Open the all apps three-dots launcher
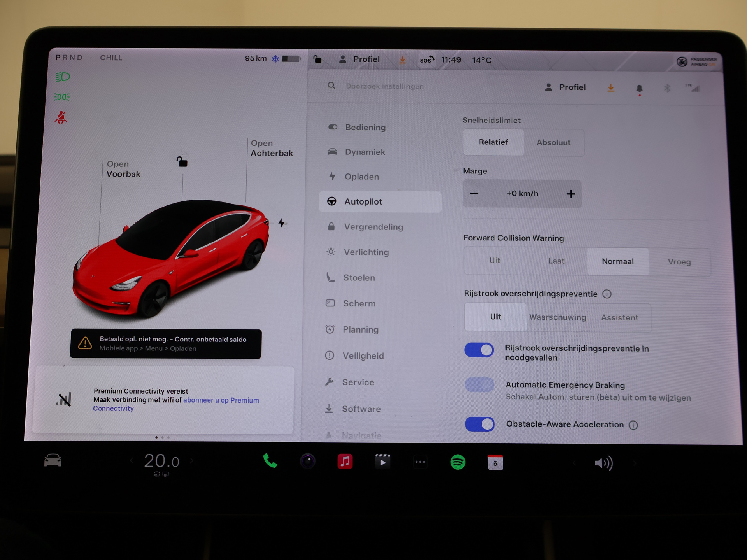This screenshot has width=747, height=560. point(420,462)
